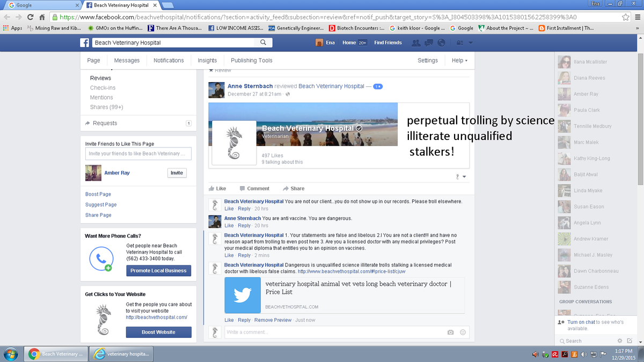Select Reviews in the left sidebar
This screenshot has width=644, height=362.
pyautogui.click(x=100, y=78)
